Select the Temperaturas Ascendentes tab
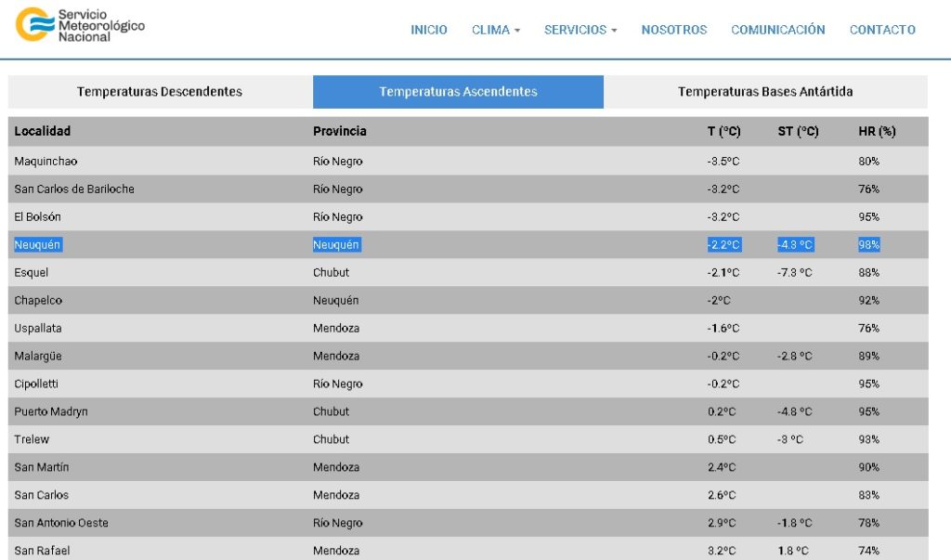 [458, 92]
